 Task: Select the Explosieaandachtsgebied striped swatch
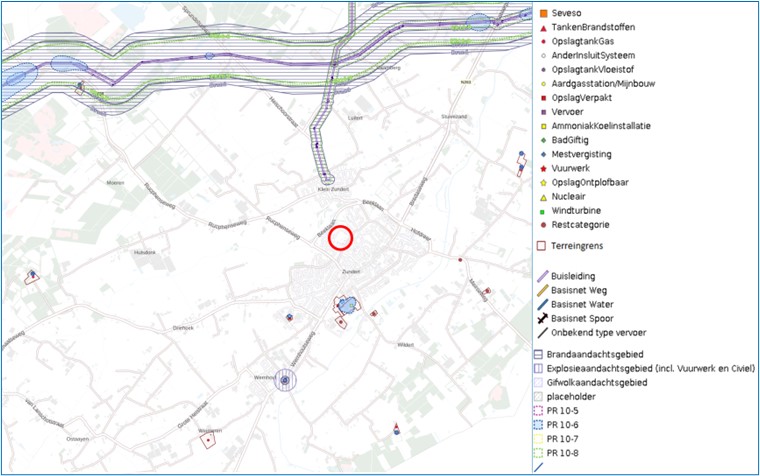pos(538,368)
